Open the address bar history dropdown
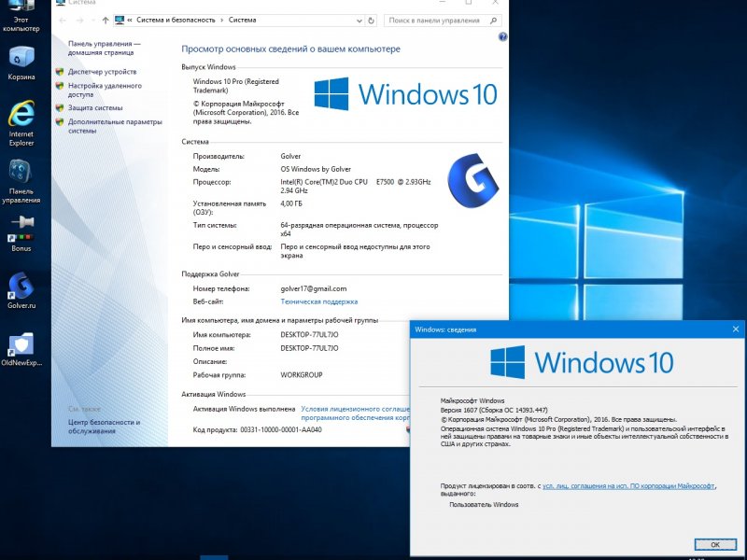This screenshot has width=747, height=560. click(x=359, y=21)
